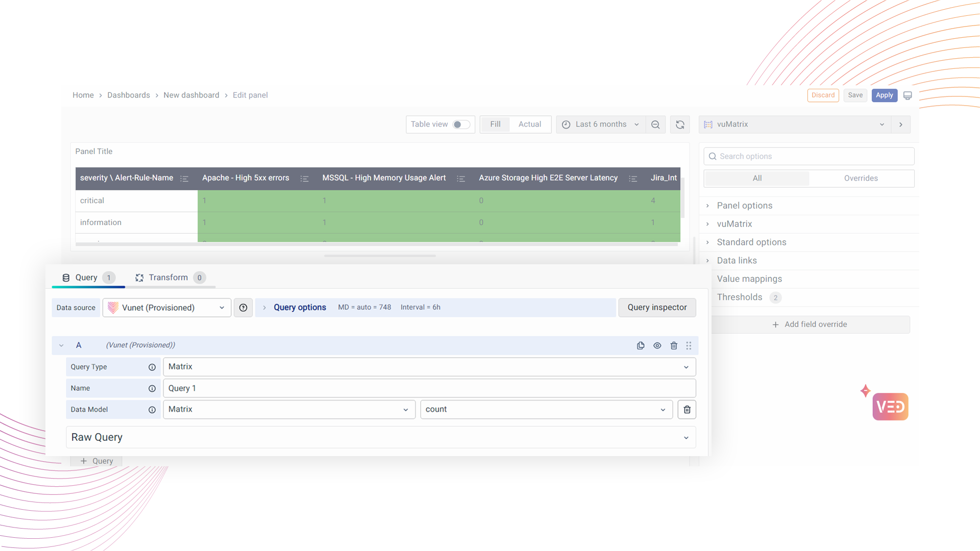Switch to the Transform tab
The height and width of the screenshot is (551, 980).
168,278
